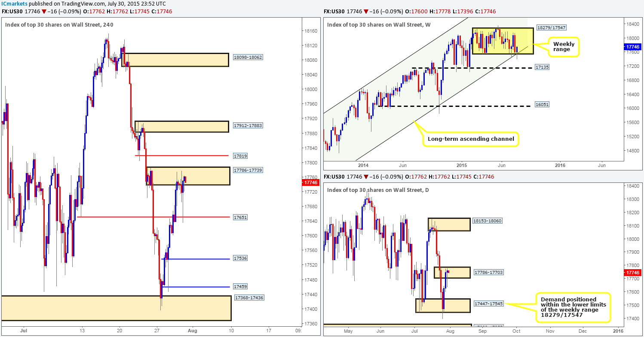Click 'May' on the daily time axis
644x337 pixels.
point(349,331)
